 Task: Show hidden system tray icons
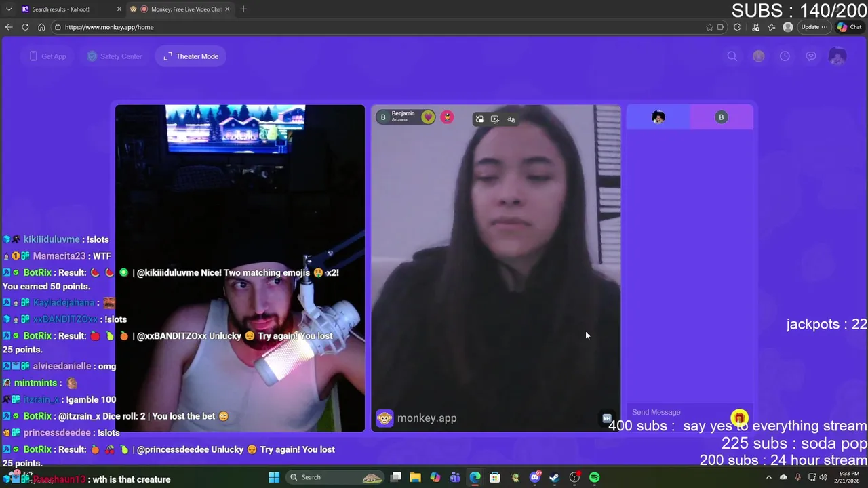769,477
